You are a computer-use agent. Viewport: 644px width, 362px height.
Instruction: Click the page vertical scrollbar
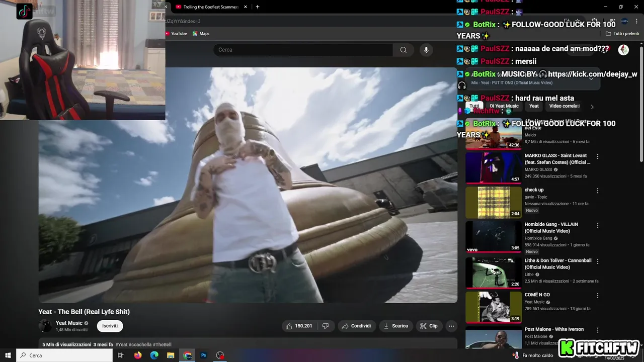point(641,105)
